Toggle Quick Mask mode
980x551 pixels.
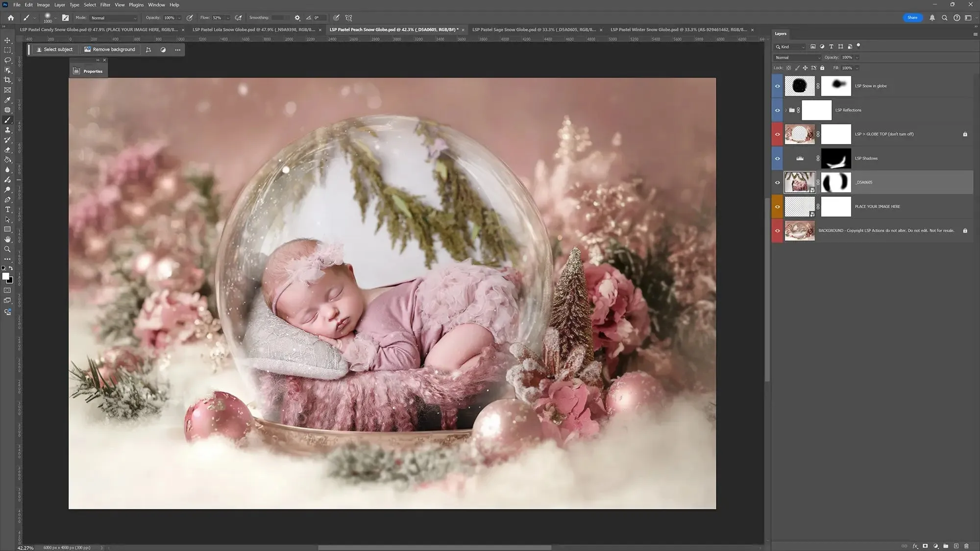(x=7, y=290)
